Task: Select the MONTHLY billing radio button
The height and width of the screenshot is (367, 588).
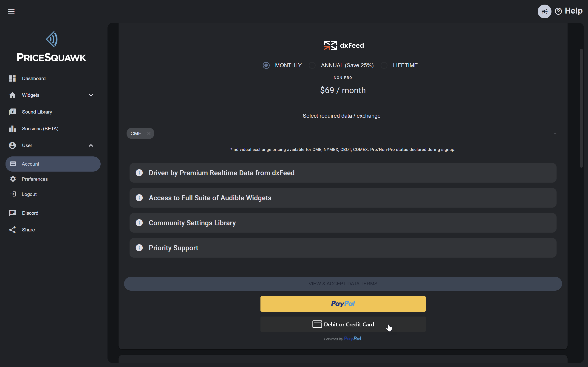Action: point(266,65)
